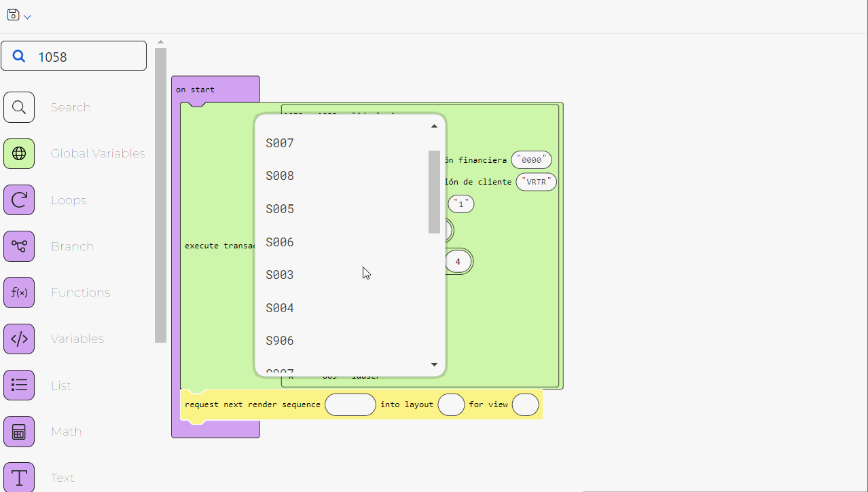Select the Variables code icon
868x492 pixels.
(x=19, y=339)
